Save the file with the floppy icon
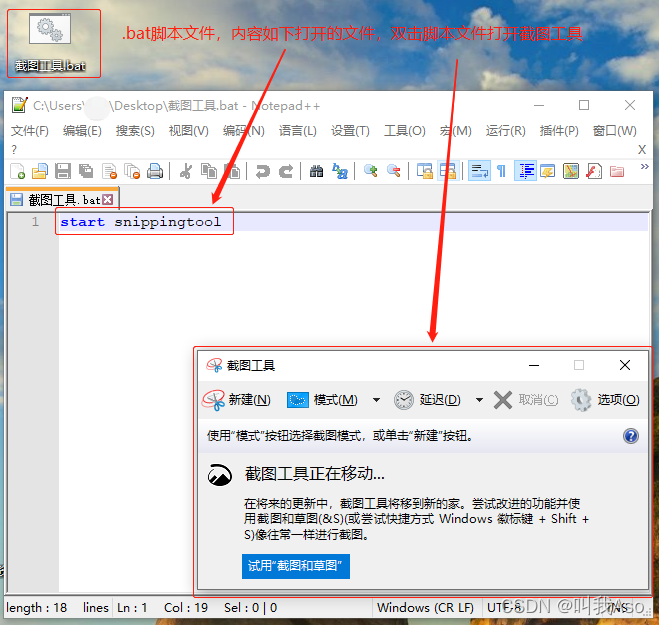 click(63, 171)
